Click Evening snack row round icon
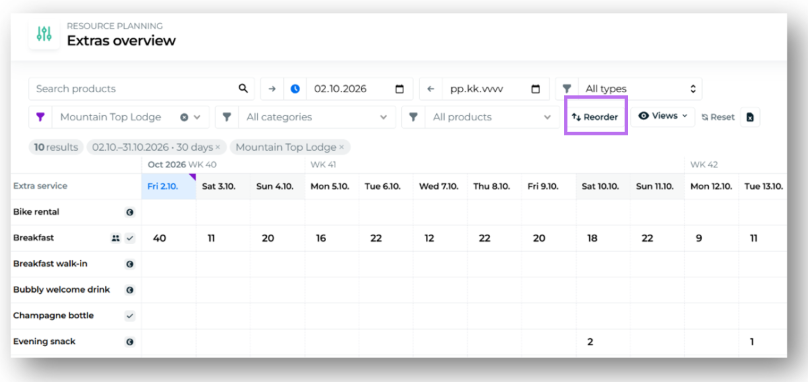The height and width of the screenshot is (382, 808). pos(130,341)
